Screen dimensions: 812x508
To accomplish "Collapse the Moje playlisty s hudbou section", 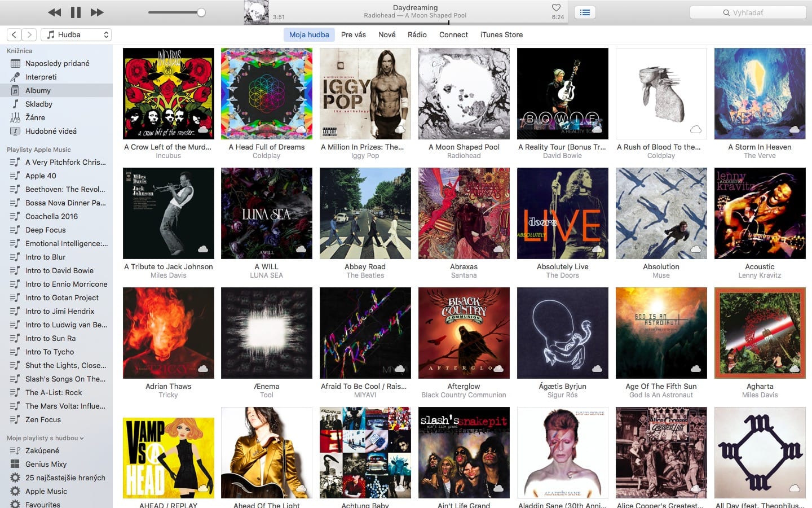I will click(x=45, y=438).
